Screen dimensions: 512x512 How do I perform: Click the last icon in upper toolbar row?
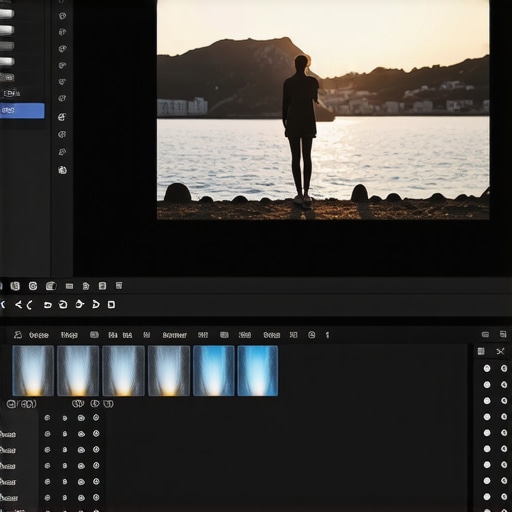(x=119, y=286)
